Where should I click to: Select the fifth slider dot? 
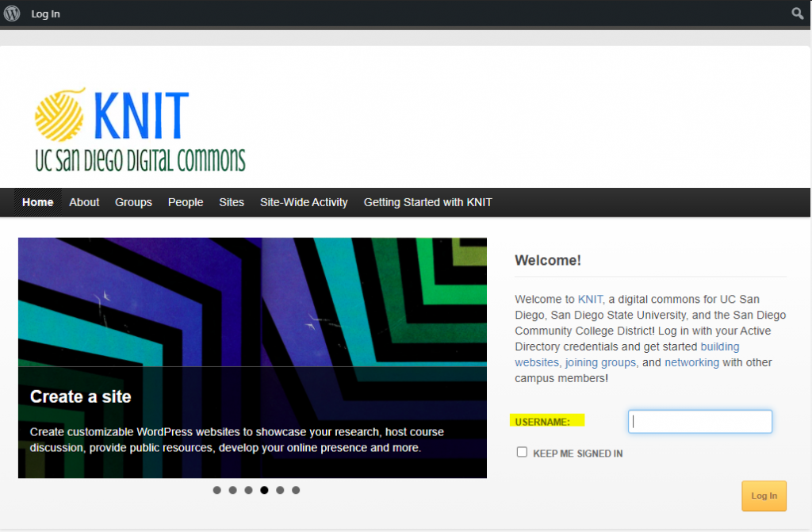click(x=280, y=490)
